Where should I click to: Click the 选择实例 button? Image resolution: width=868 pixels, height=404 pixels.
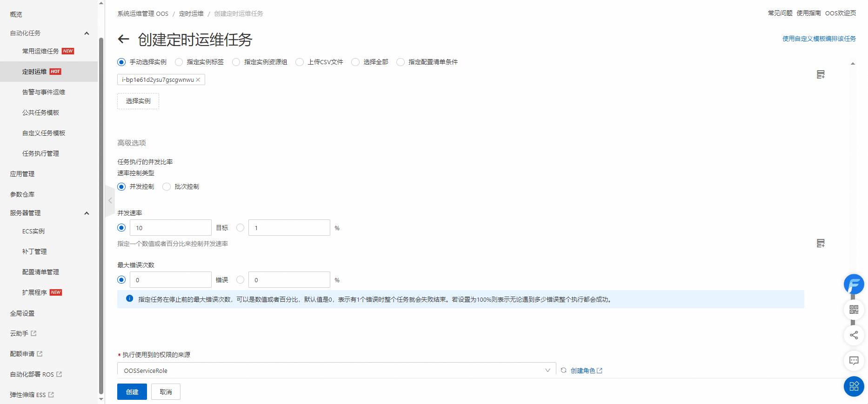[x=138, y=101]
